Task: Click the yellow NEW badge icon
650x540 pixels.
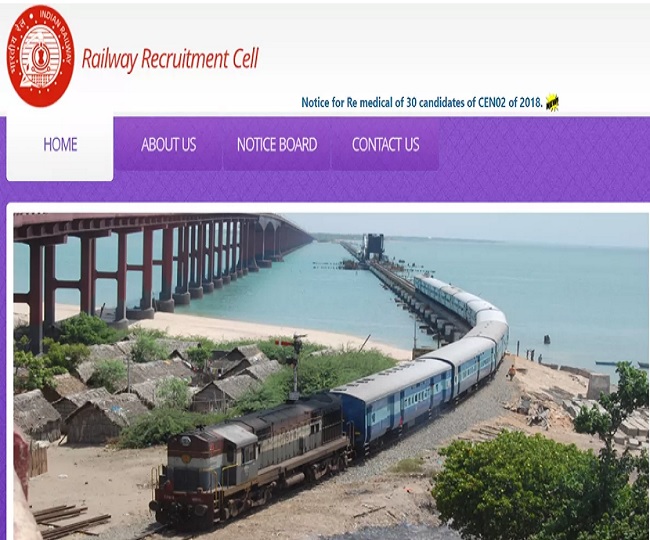Action: pos(552,102)
